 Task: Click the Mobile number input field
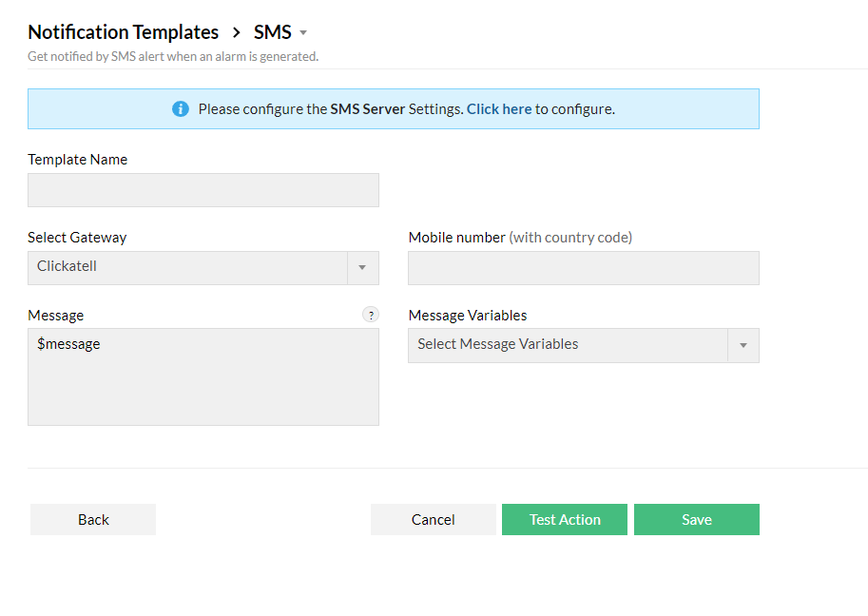583,267
